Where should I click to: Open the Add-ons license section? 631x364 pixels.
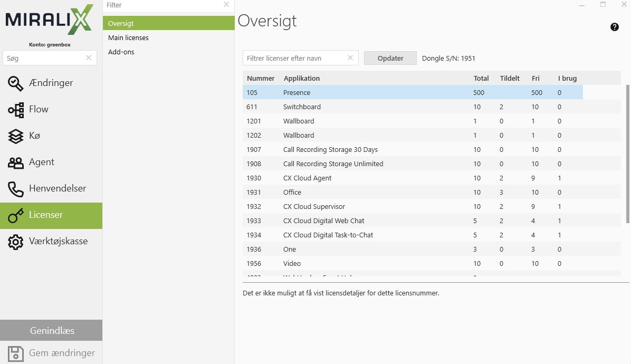pos(121,52)
